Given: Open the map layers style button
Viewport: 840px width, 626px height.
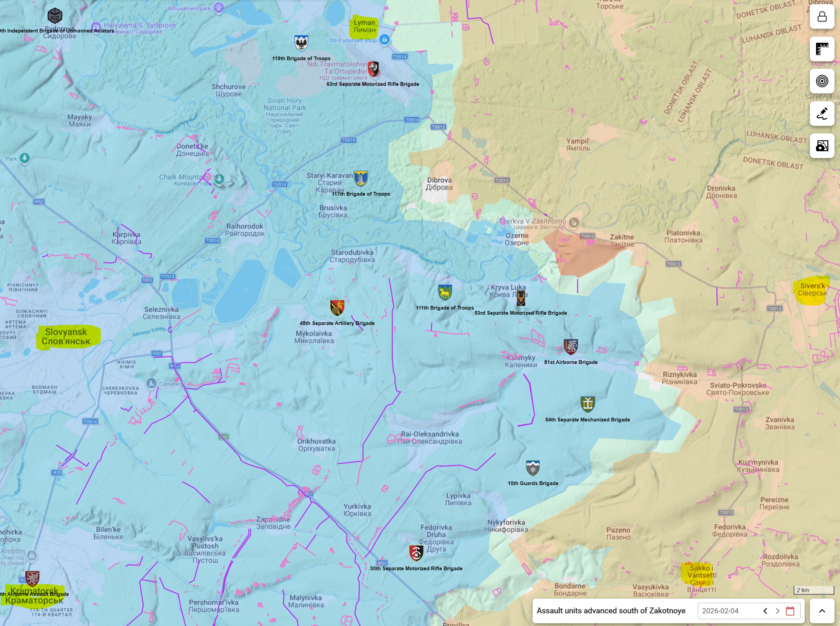Looking at the screenshot, I should coord(822,145).
